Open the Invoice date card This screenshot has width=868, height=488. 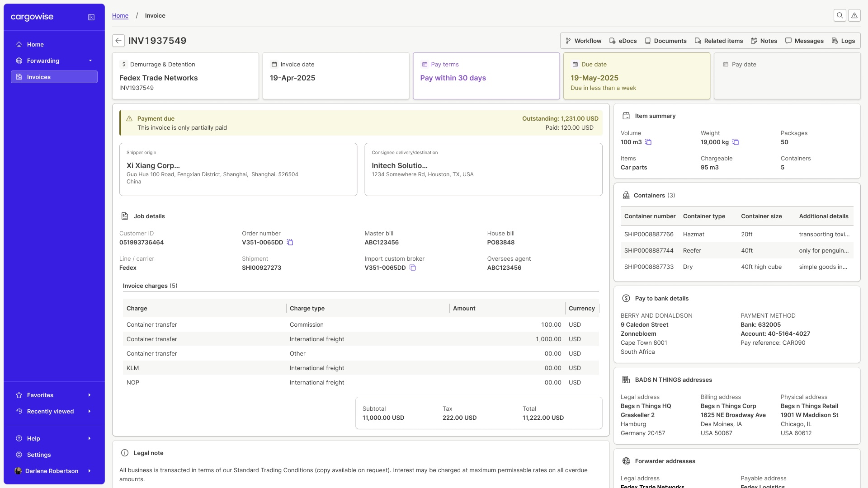point(336,76)
